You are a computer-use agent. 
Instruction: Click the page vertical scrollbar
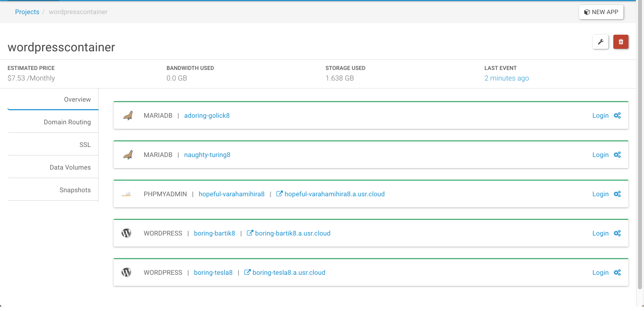point(640,146)
